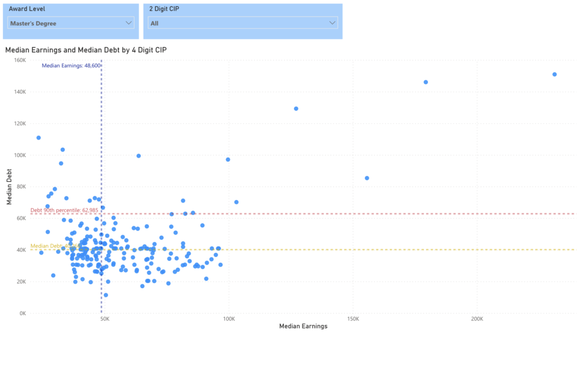
Task: Select the outlier point around 130K median debt
Action: (296, 108)
